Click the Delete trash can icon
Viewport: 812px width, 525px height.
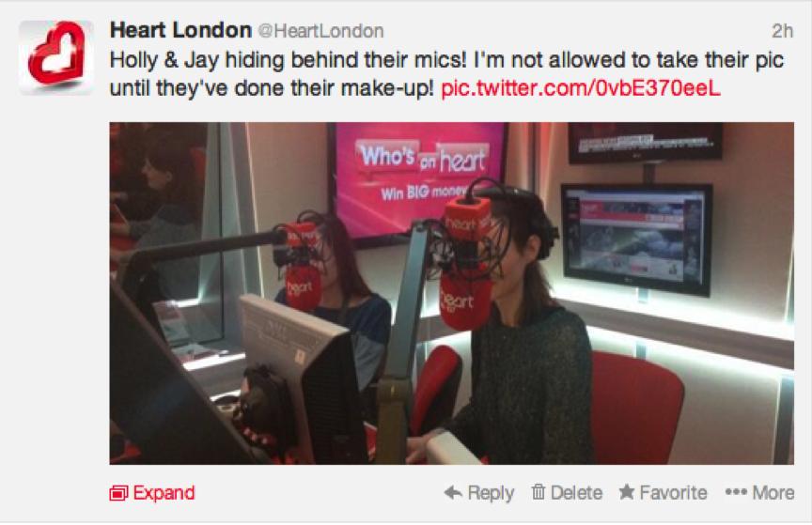coord(539,492)
